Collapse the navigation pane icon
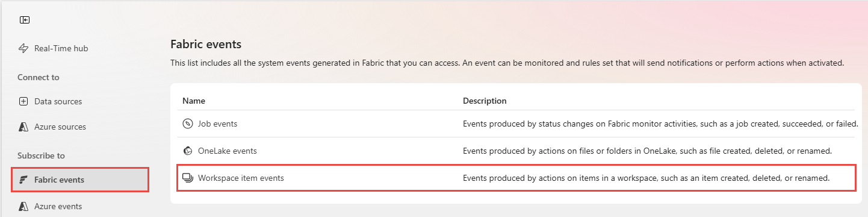868x217 pixels. [x=25, y=20]
